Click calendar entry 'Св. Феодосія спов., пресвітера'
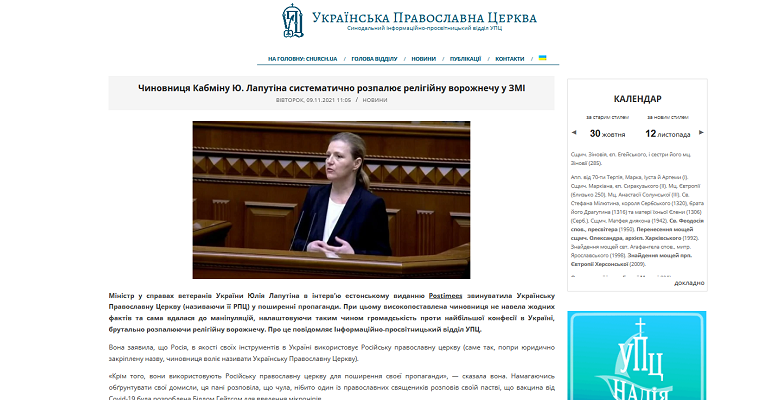Viewport: 772px width, 400px height. [638, 225]
